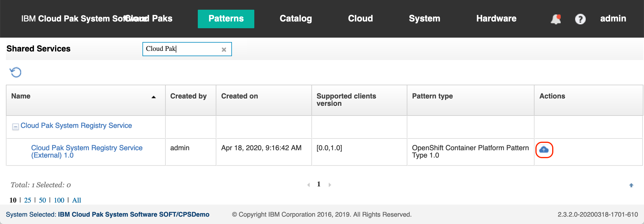Click OpenShift Container Platform Pattern Type 1.0 cell

coord(470,151)
